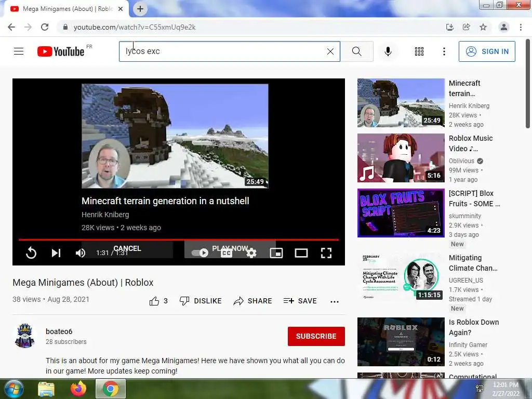Open a new Chrome tab
The height and width of the screenshot is (399, 532).
coord(140,9)
